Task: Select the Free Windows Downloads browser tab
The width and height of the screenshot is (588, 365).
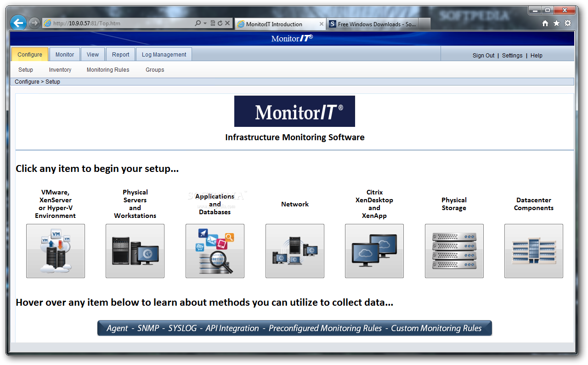Action: 373,24
